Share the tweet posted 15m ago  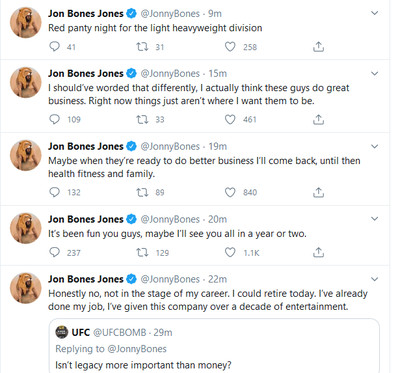tap(318, 119)
